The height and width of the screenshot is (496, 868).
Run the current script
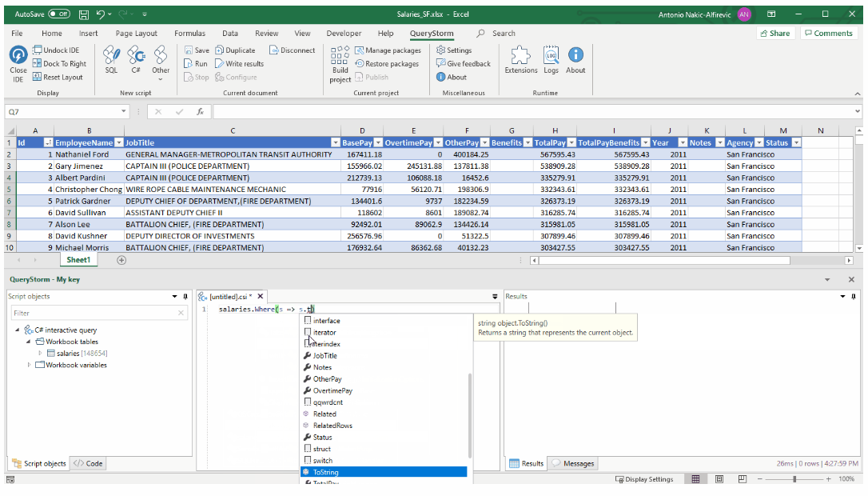tap(195, 64)
